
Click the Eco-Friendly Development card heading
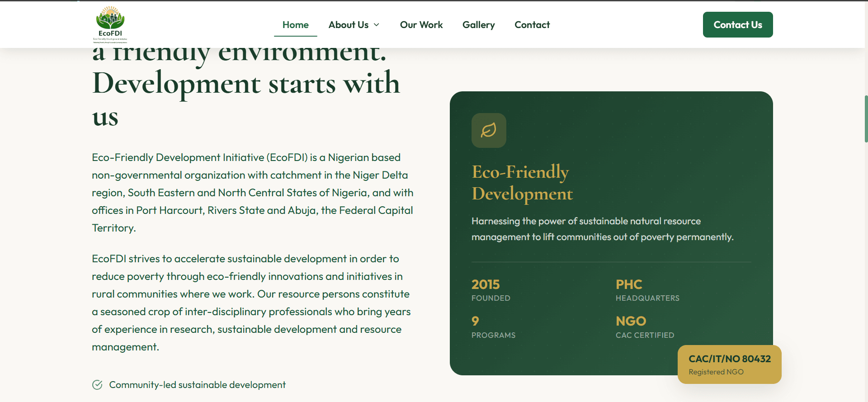point(522,183)
